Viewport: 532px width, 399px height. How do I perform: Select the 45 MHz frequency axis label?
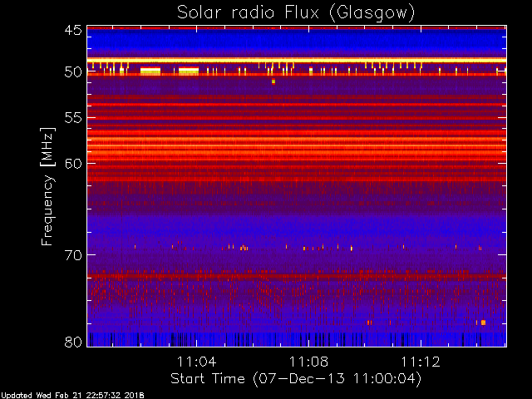point(73,31)
